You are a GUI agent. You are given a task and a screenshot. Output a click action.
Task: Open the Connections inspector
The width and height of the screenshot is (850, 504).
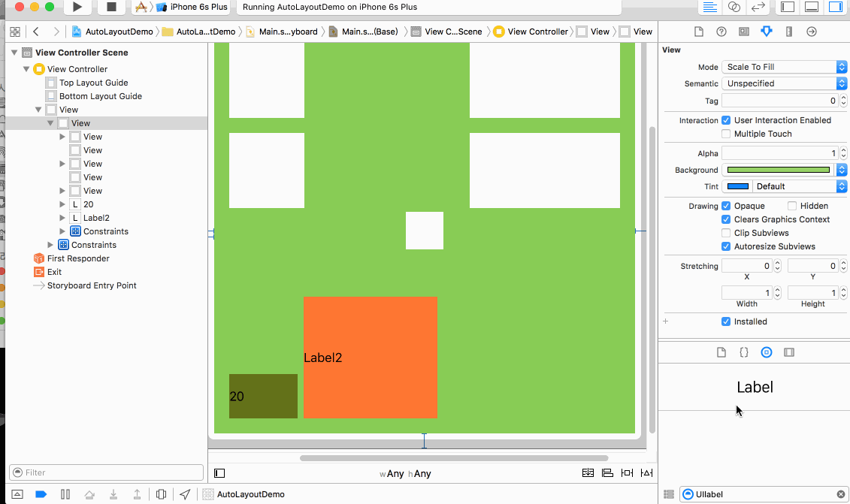click(x=811, y=32)
